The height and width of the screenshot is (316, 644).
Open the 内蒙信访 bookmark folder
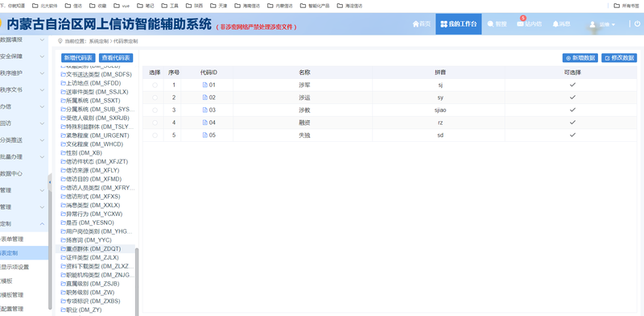pyautogui.click(x=279, y=6)
